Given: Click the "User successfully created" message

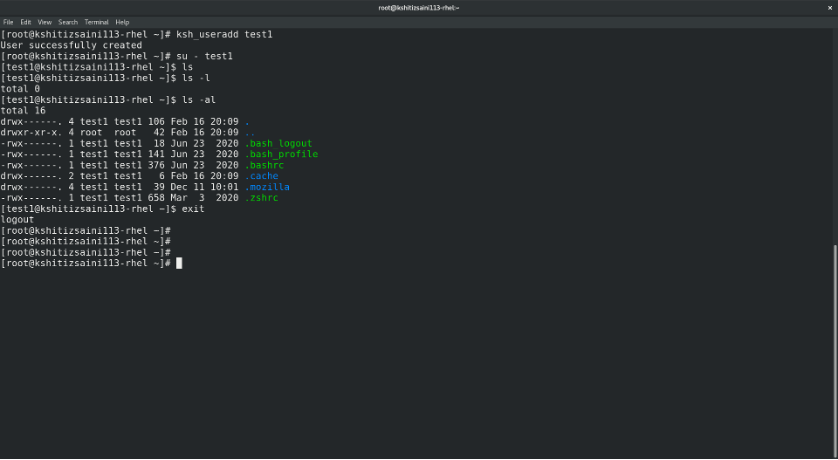Looking at the screenshot, I should click(x=71, y=45).
